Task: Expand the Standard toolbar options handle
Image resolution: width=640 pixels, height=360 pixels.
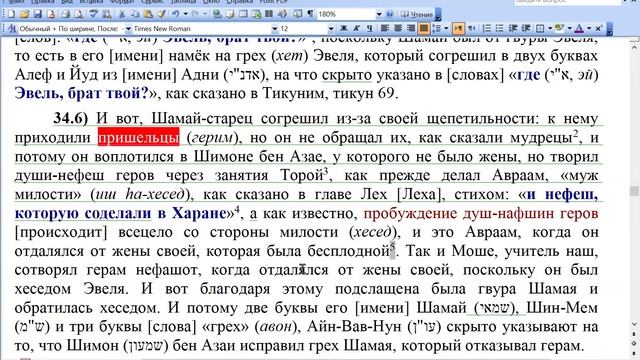Action: (438, 14)
